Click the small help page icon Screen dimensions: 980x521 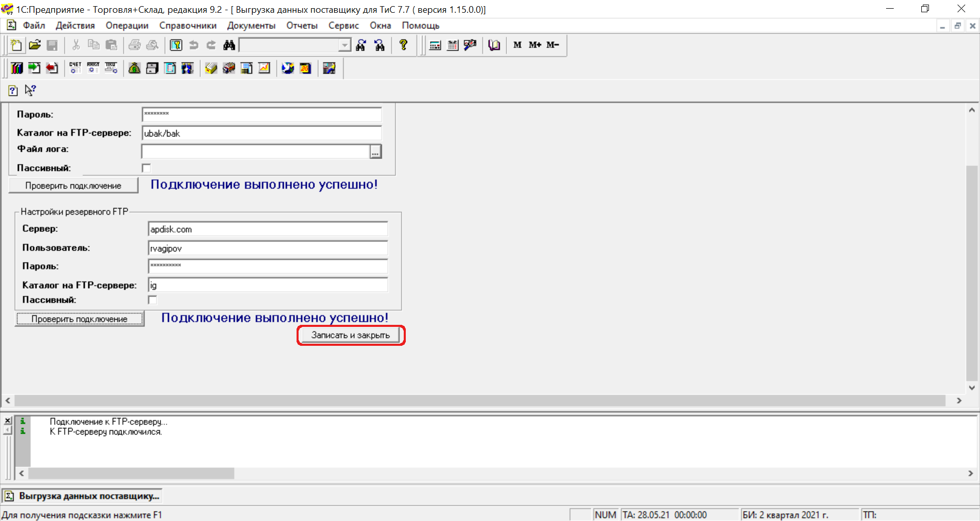click(13, 90)
